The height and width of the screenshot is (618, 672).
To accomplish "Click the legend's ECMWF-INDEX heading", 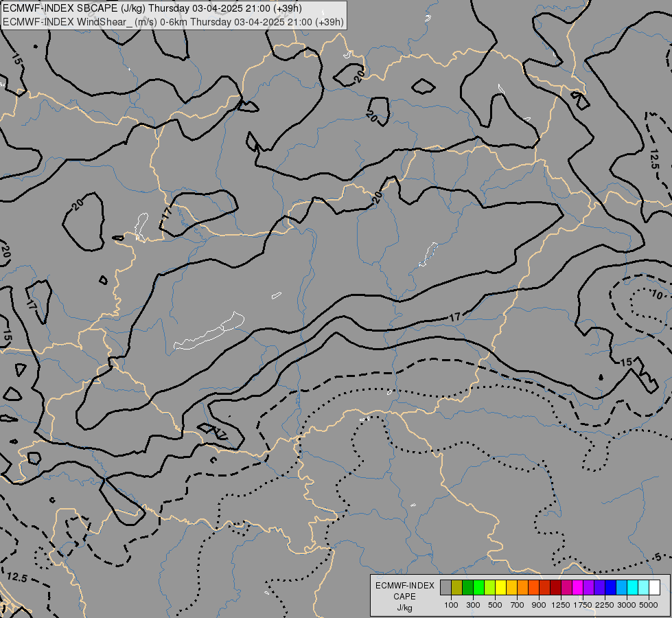I will coord(405,586).
